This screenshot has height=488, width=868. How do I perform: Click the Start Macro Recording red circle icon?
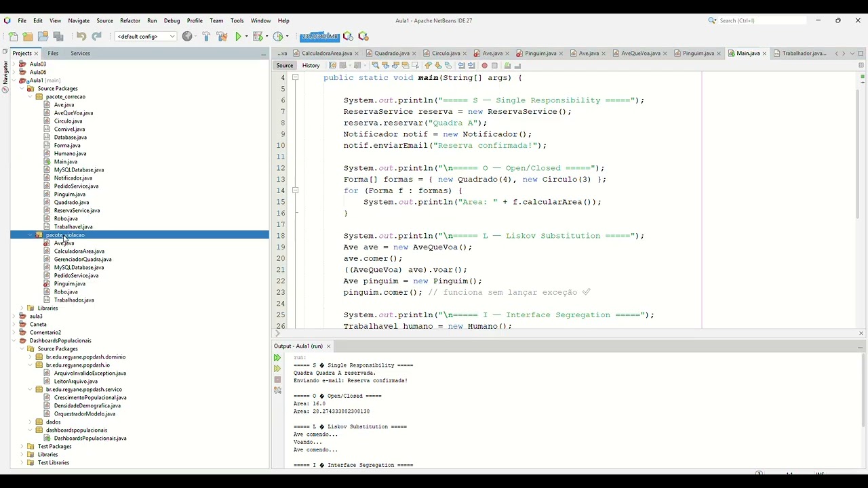click(x=484, y=66)
